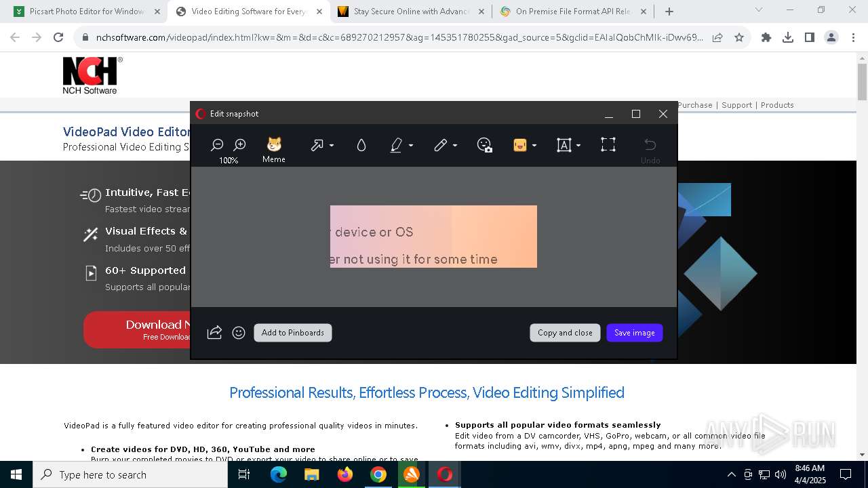This screenshot has width=868, height=488.
Task: Expand the text tool options dropdown
Action: click(578, 146)
